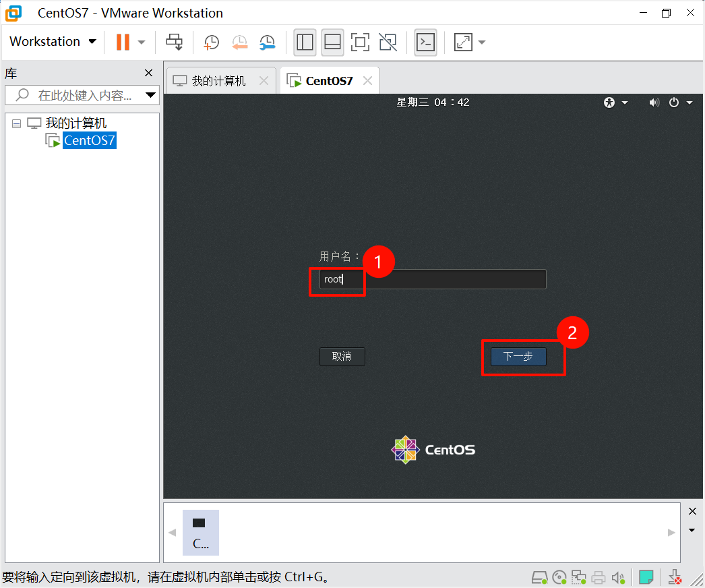The height and width of the screenshot is (588, 705).
Task: Send Ctrl+Alt+Del to the virtual machine
Action: click(174, 42)
